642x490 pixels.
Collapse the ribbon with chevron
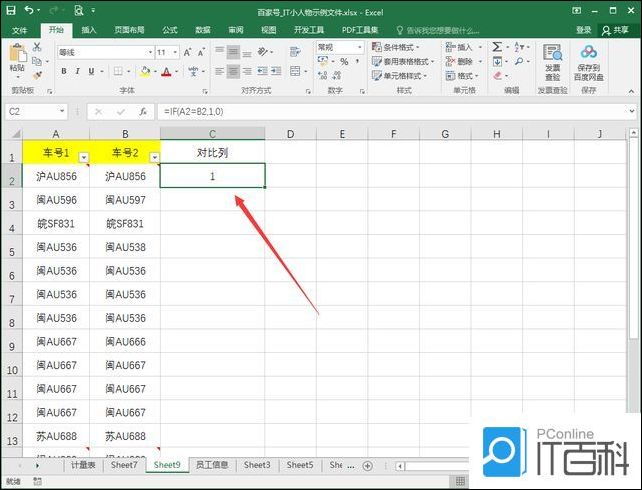click(632, 91)
